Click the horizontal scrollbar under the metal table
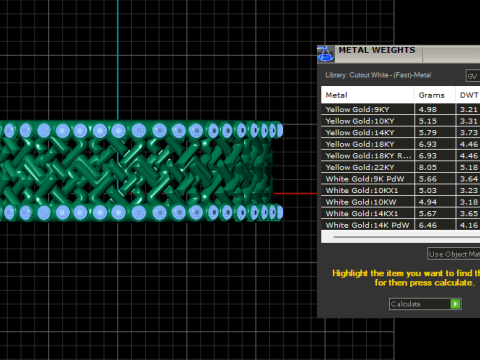Image resolution: width=480 pixels, height=360 pixels. pyautogui.click(x=400, y=237)
